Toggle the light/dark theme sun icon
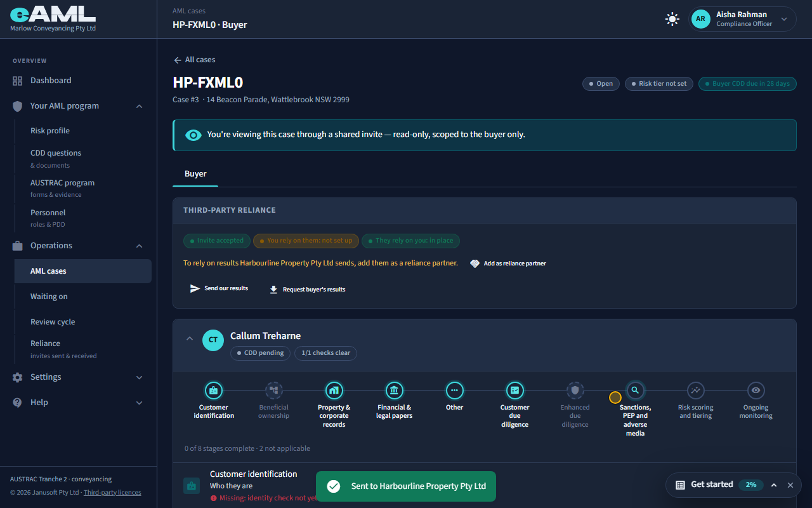The height and width of the screenshot is (508, 812). 672,19
